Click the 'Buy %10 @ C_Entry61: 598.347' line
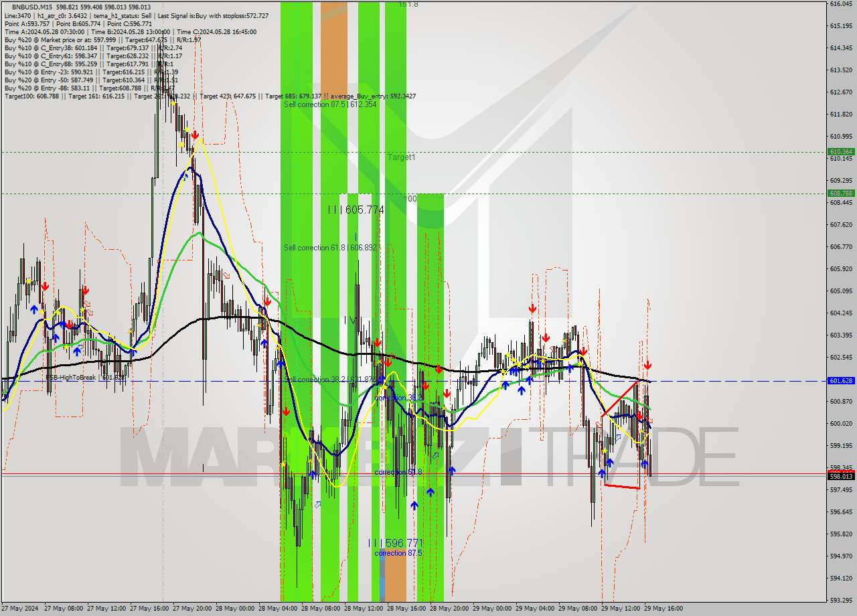The height and width of the screenshot is (616, 857). point(93,56)
